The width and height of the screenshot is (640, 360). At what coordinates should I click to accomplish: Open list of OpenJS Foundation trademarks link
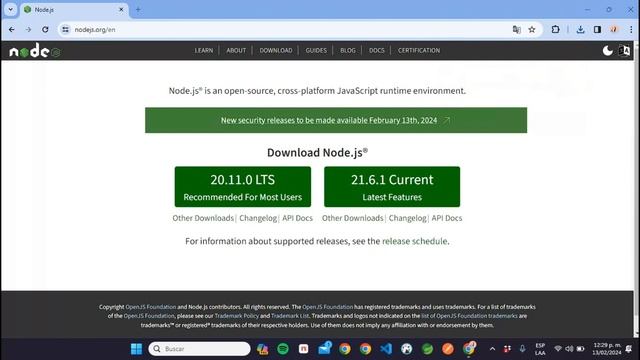coord(469,316)
